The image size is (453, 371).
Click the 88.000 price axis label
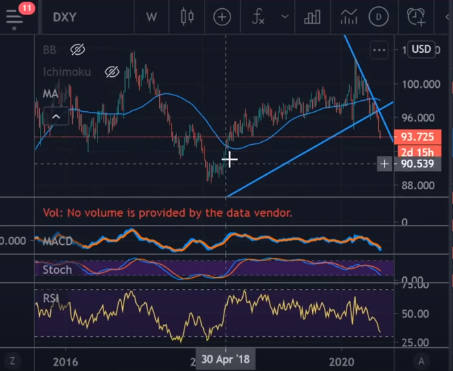coord(418,185)
